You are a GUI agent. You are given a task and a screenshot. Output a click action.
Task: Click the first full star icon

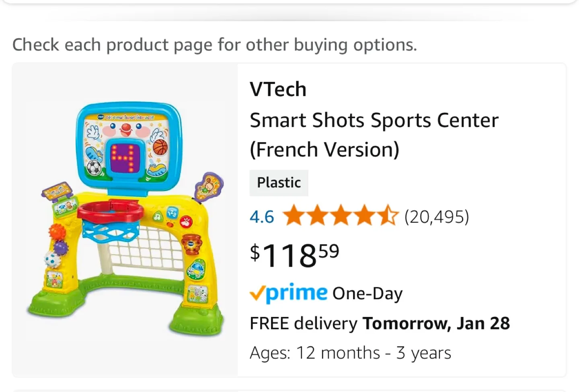click(x=294, y=216)
